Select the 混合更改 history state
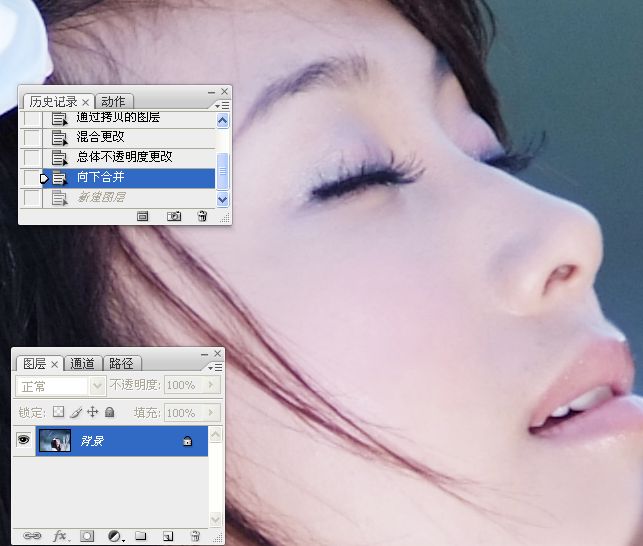643x546 pixels. coord(101,137)
